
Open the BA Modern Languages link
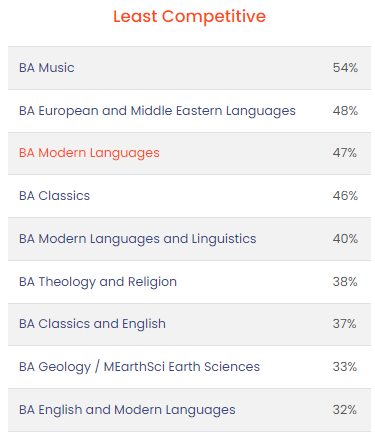click(x=89, y=153)
